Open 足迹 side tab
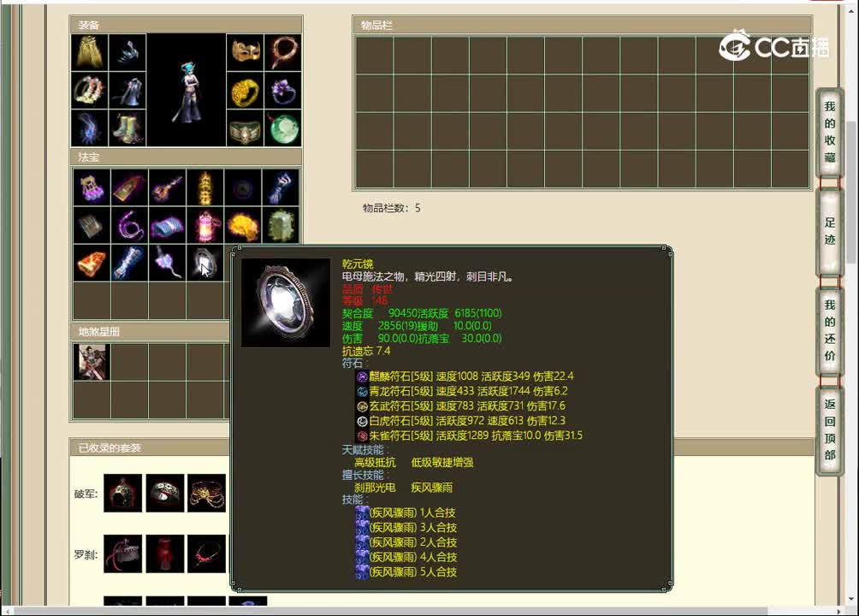The image size is (859, 616). pyautogui.click(x=829, y=231)
